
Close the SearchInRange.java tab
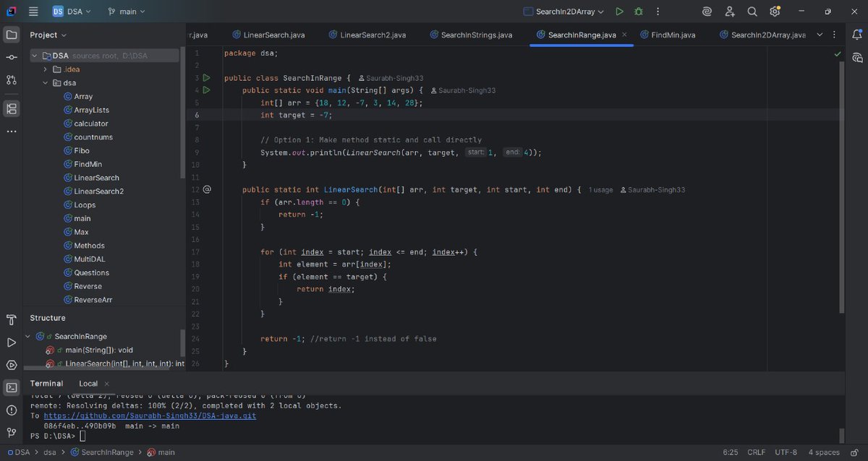624,35
